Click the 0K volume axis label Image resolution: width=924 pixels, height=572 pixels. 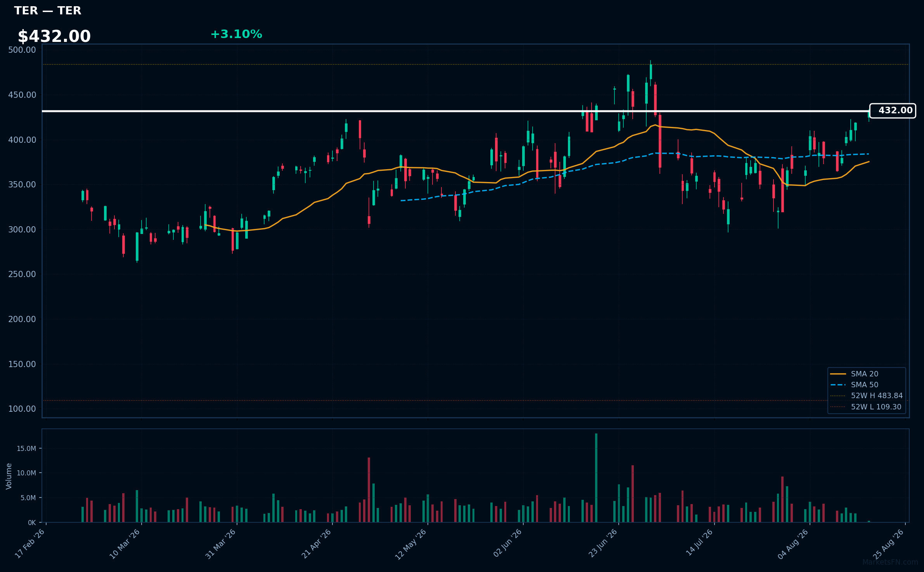point(32,523)
